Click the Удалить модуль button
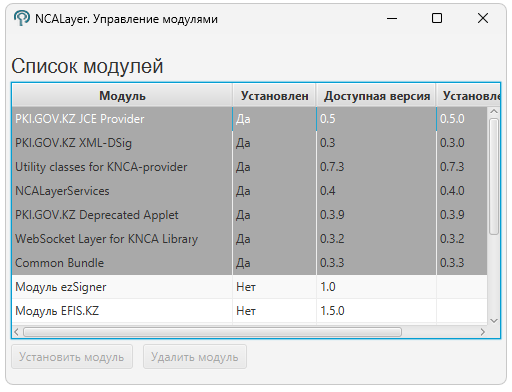The image size is (512, 392). (195, 357)
